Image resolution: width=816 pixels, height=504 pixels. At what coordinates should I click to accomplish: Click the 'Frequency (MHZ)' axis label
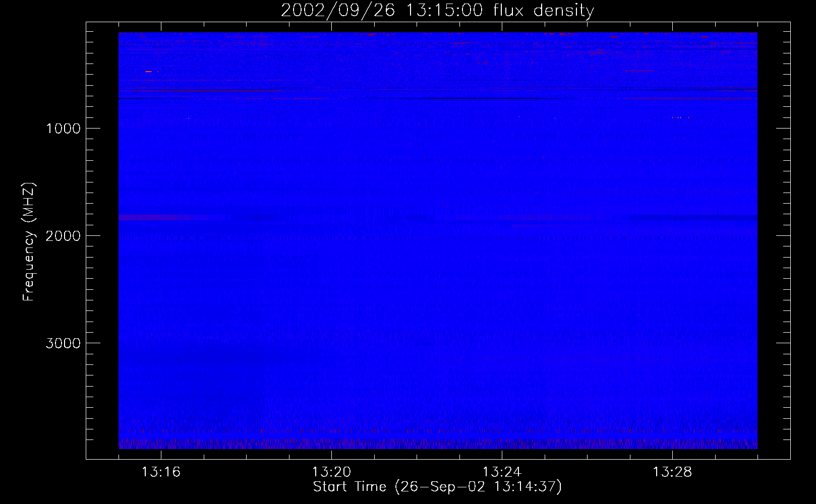tap(29, 242)
